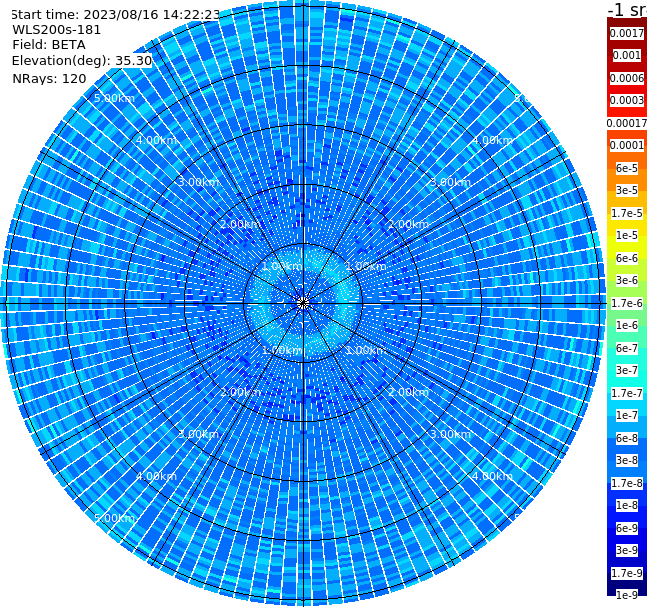Viewport: 647px width, 607px height.
Task: Select the 6e-9 colorbar label
Action: coord(627,528)
